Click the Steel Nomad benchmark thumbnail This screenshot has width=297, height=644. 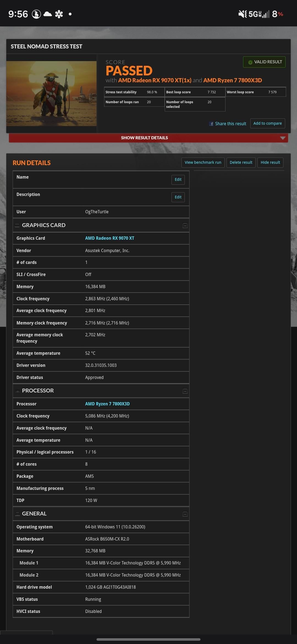pos(51,94)
